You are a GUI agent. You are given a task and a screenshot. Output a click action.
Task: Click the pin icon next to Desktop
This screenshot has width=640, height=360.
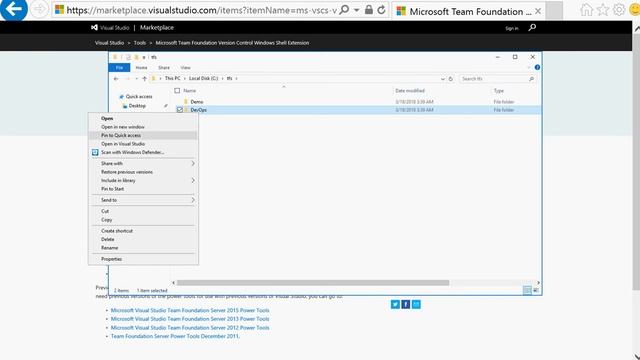coord(166,106)
